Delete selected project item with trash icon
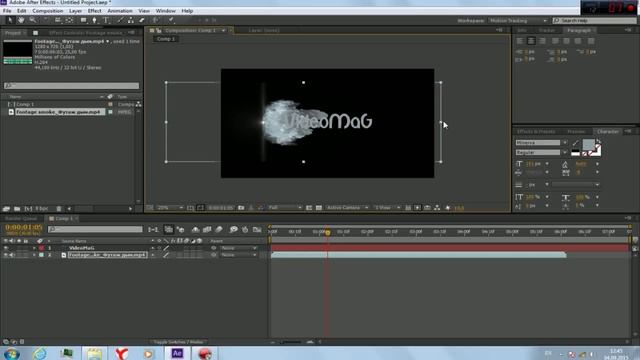 point(59,209)
